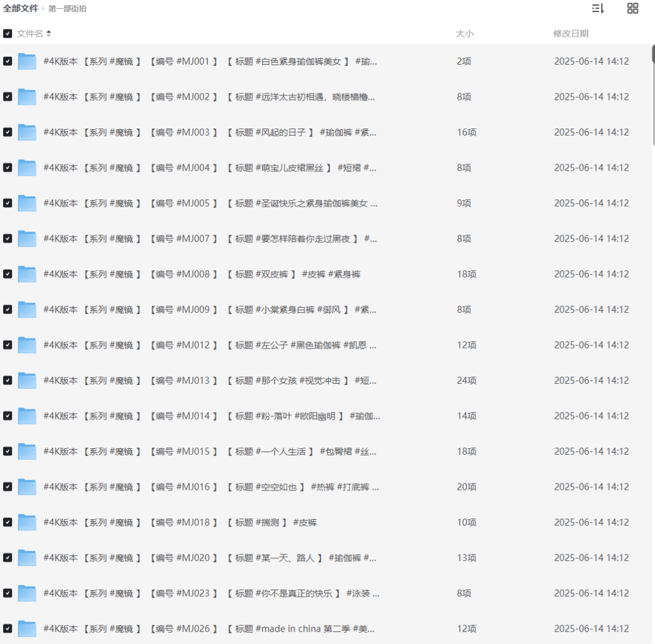Click the folder icon for MJ026
The height and width of the screenshot is (644, 655).
[27, 628]
